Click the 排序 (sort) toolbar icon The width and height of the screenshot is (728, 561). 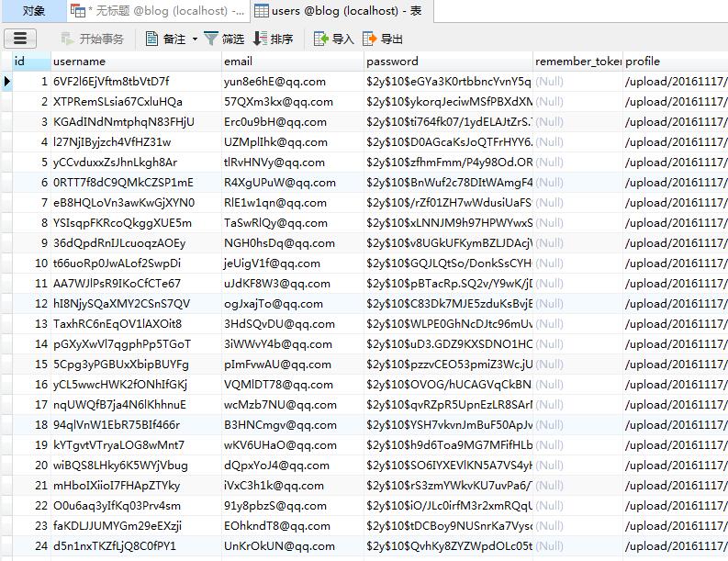(x=273, y=39)
